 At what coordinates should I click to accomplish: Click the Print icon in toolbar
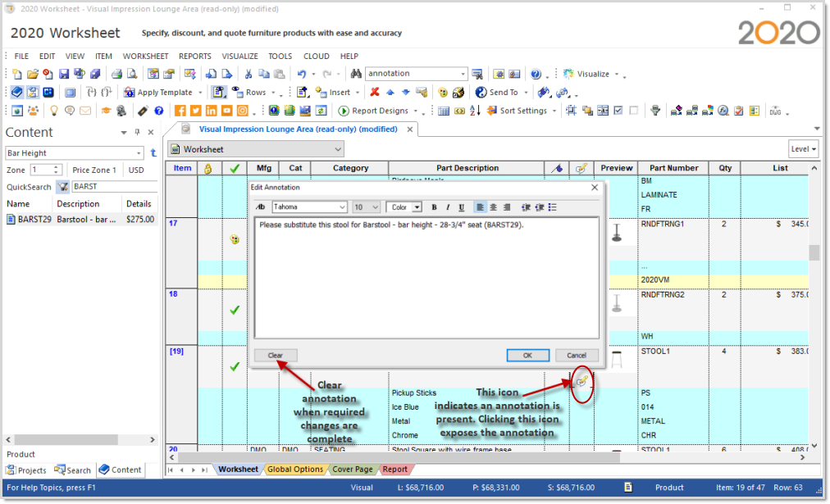pyautogui.click(x=116, y=74)
